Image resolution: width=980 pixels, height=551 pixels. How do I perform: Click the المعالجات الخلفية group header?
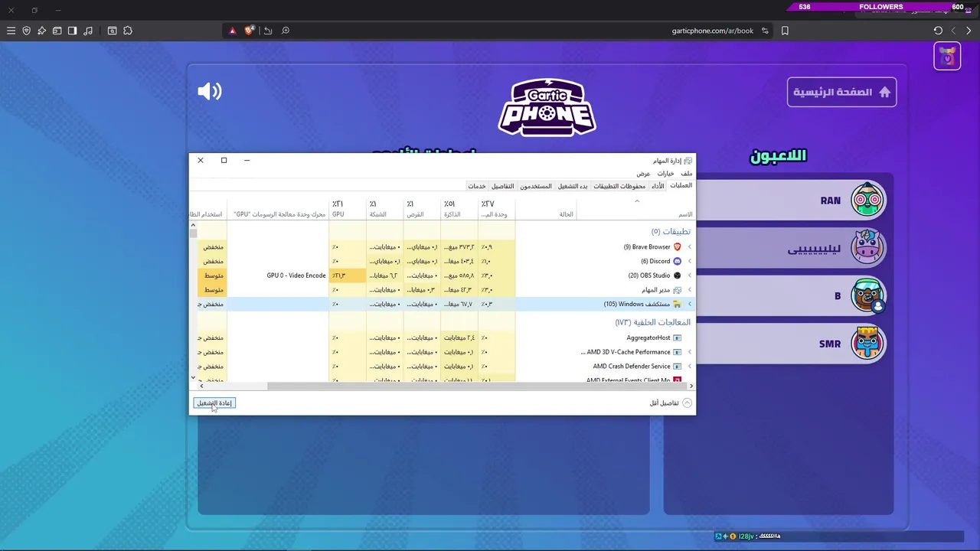653,322
